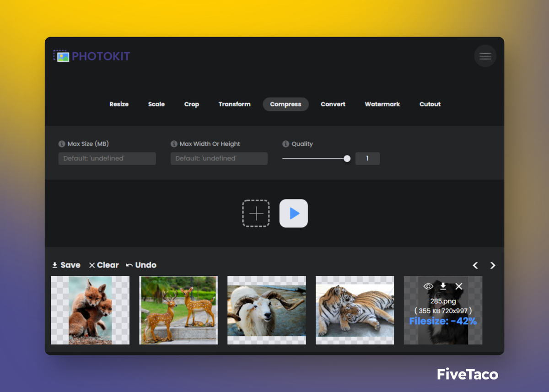
Task: Switch to the Convert tab
Action: tap(333, 104)
